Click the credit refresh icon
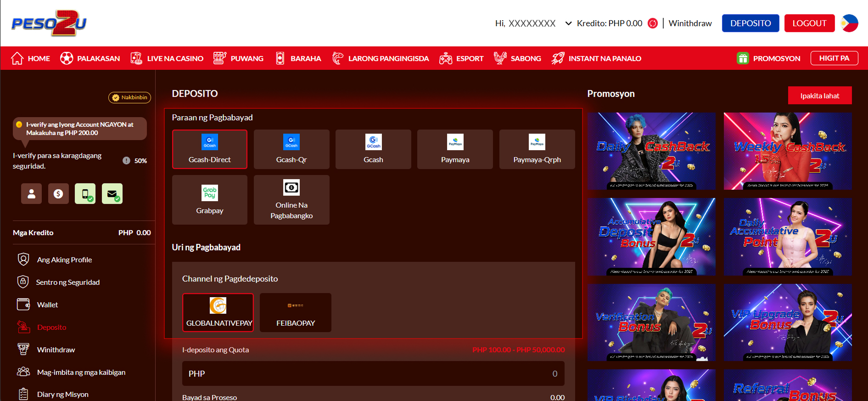Screen dimensions: 868x401 [652, 23]
